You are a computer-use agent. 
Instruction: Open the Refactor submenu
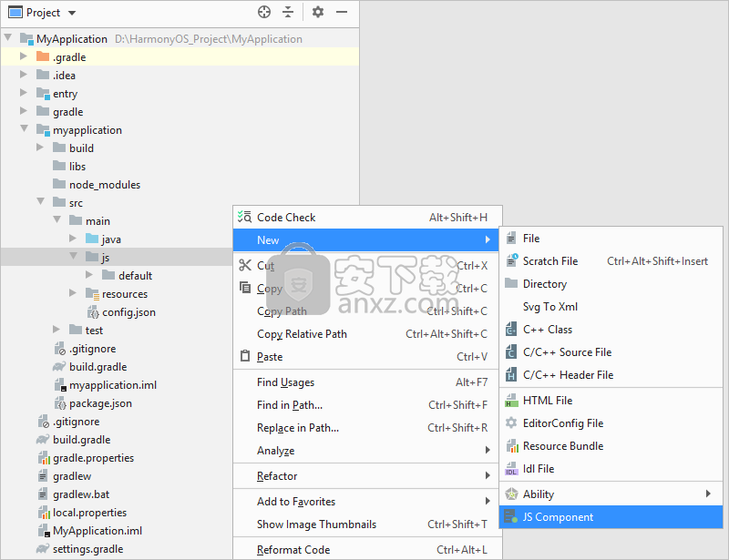click(x=367, y=476)
